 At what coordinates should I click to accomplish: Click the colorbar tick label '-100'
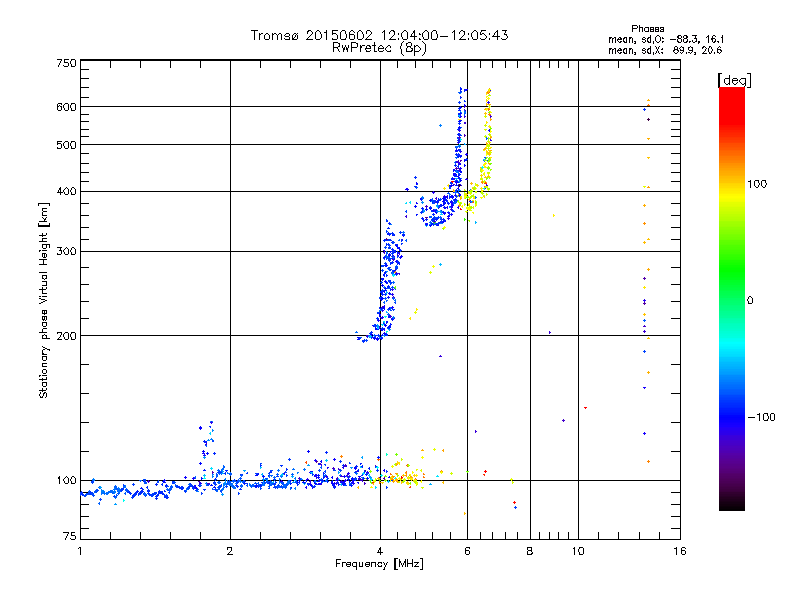(761, 417)
